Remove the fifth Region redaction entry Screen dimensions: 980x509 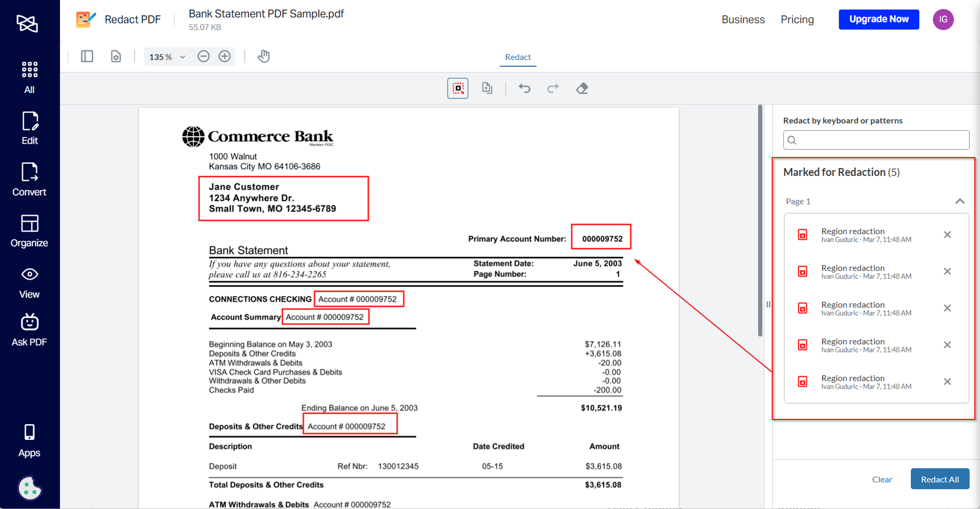[947, 382]
